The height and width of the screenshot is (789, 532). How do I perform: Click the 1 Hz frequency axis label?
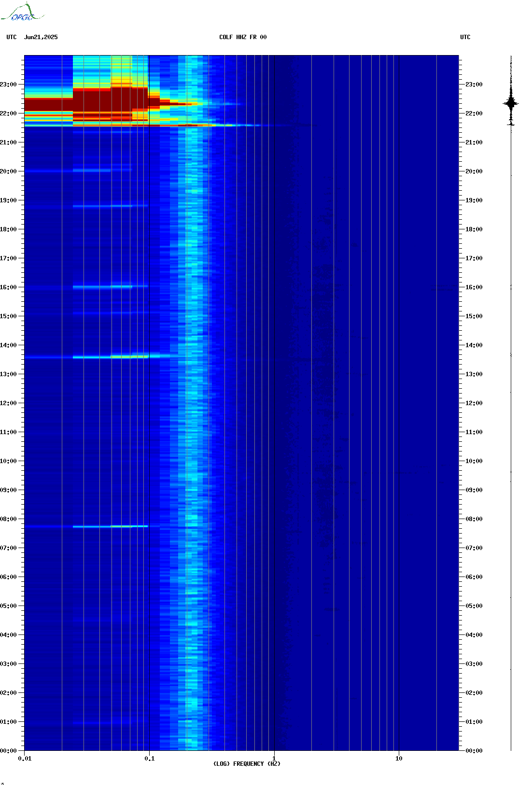pyautogui.click(x=274, y=759)
